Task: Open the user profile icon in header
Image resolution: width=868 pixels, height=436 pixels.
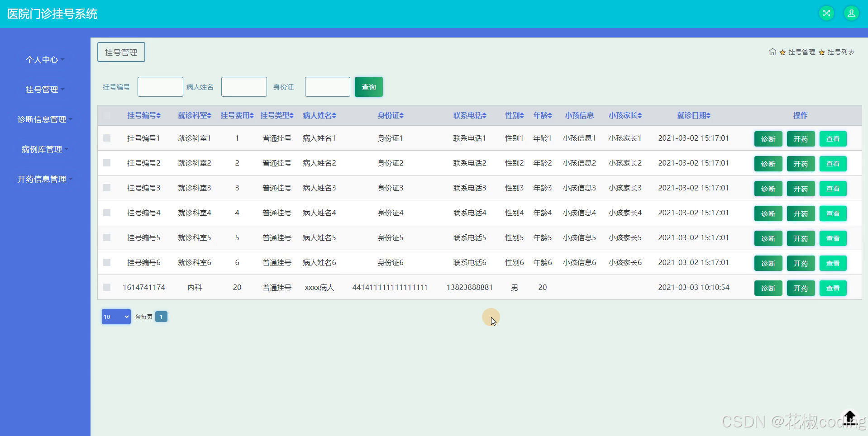Action: coord(851,13)
